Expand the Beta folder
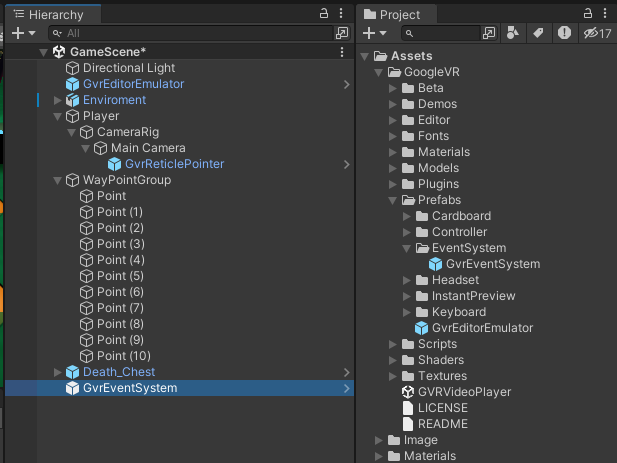The image size is (617, 463). click(393, 88)
